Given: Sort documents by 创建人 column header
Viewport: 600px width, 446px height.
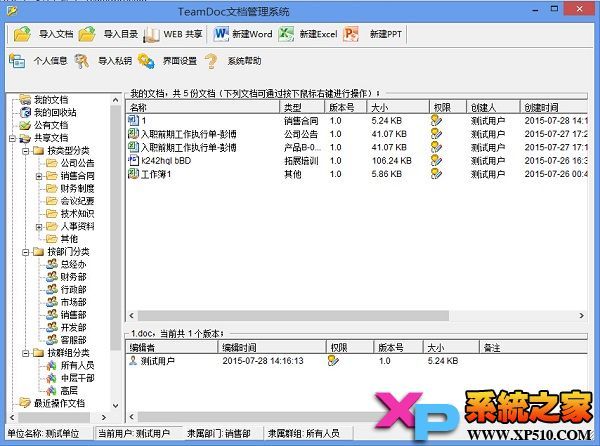Looking at the screenshot, I should coord(493,107).
